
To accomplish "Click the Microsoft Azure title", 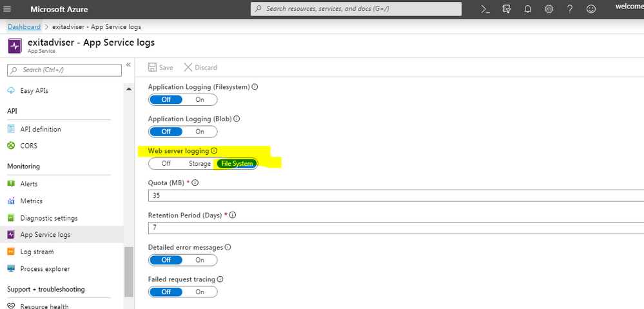I will tap(59, 9).
